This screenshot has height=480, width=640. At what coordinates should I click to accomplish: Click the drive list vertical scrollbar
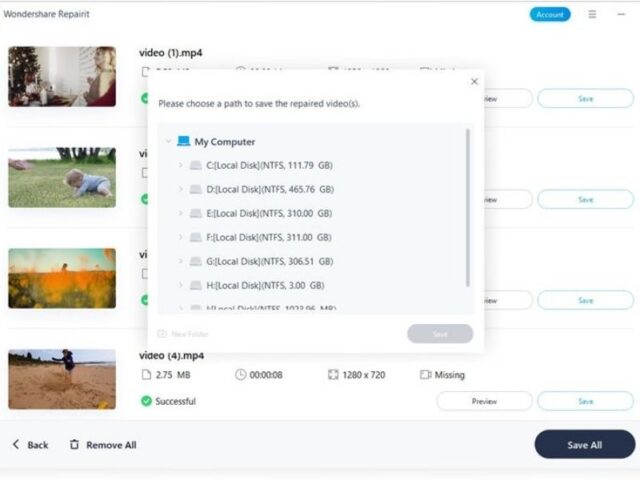pyautogui.click(x=468, y=208)
